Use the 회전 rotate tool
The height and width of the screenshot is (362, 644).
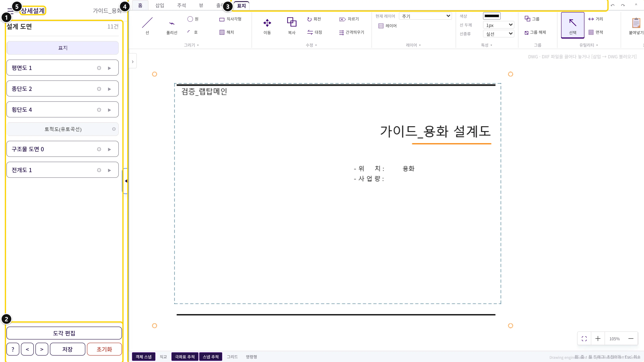pyautogui.click(x=314, y=19)
